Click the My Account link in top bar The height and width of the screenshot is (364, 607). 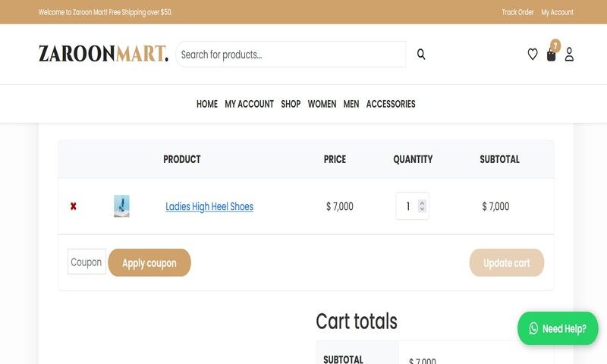click(x=557, y=12)
